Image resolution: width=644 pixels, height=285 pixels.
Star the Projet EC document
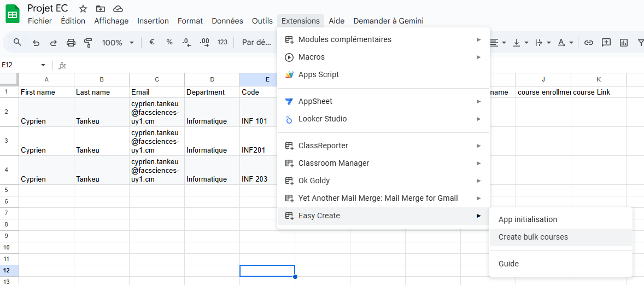pos(83,9)
